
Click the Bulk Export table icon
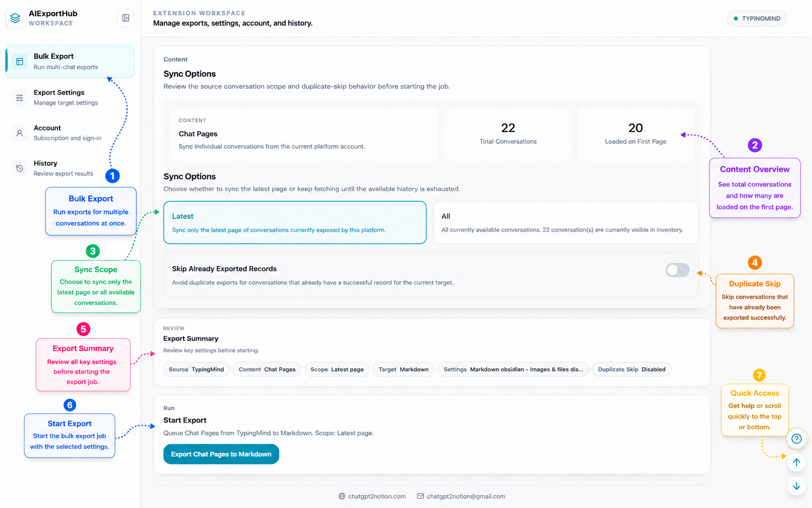click(x=19, y=61)
